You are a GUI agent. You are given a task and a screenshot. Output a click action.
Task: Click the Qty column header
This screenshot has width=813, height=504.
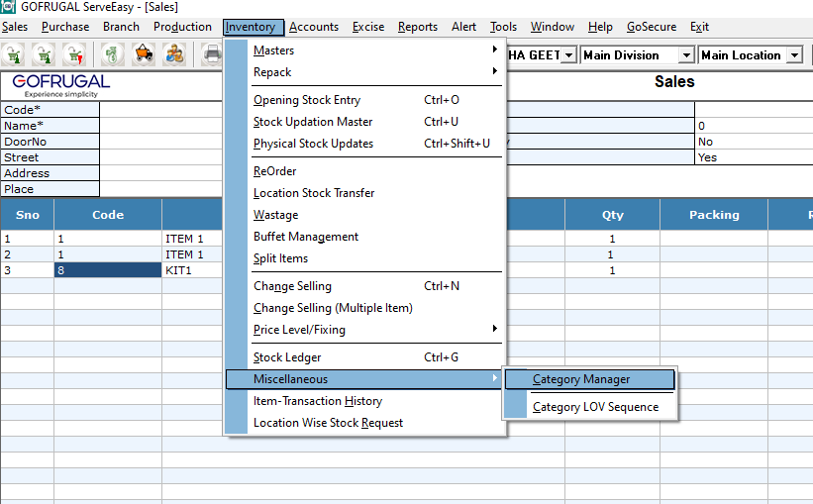pos(612,215)
